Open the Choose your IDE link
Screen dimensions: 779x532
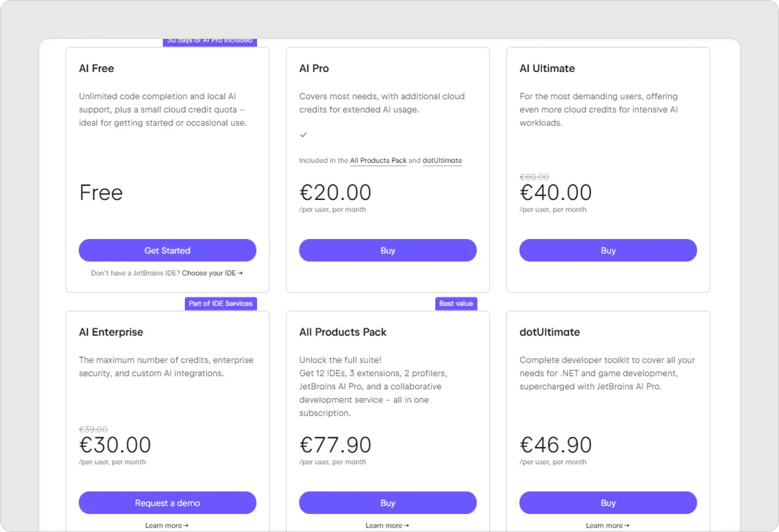212,273
